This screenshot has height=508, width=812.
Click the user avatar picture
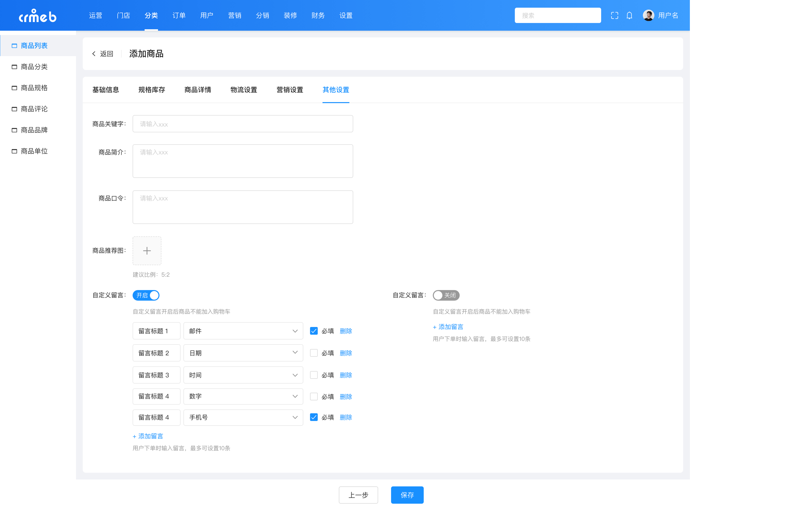(648, 16)
